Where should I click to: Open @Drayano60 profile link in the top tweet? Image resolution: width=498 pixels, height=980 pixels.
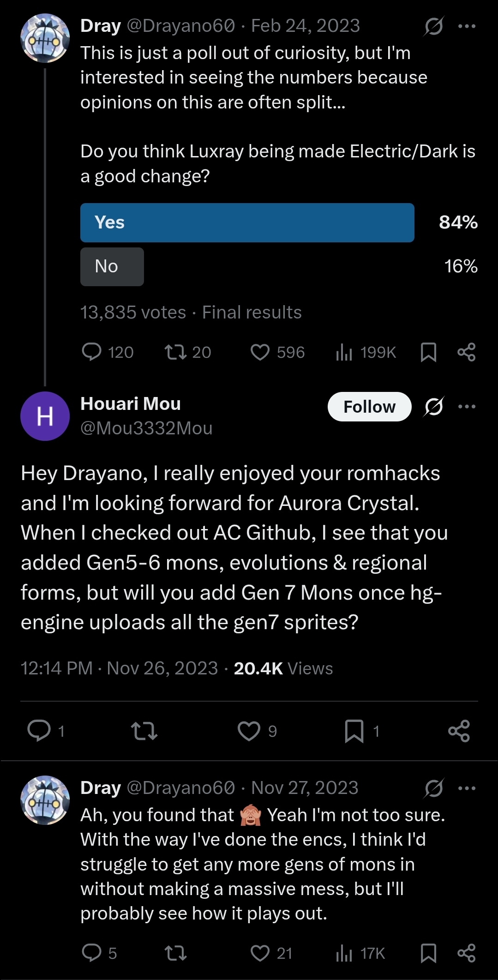tap(180, 26)
